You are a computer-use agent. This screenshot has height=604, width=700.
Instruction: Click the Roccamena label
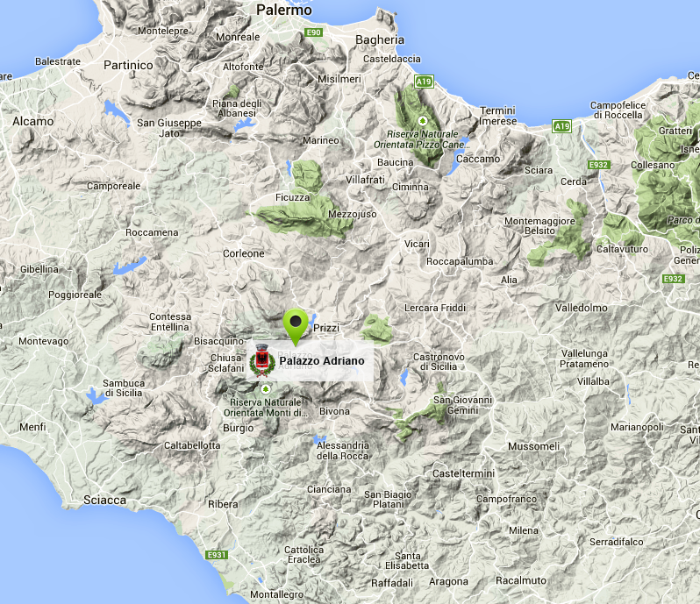(152, 232)
